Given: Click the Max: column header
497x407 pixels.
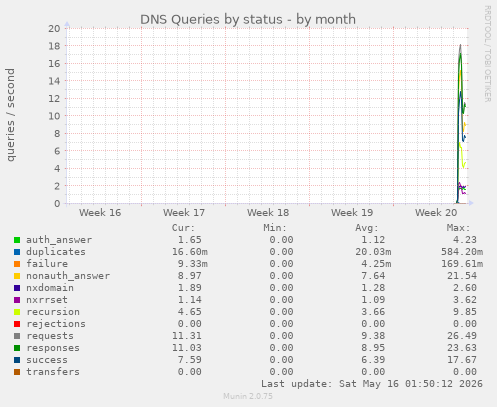Looking at the screenshot, I should pos(458,228).
